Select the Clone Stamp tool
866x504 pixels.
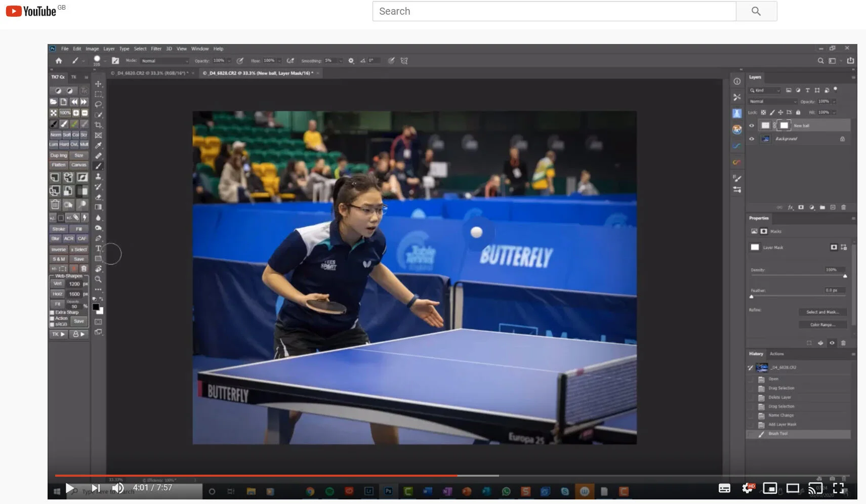98,176
